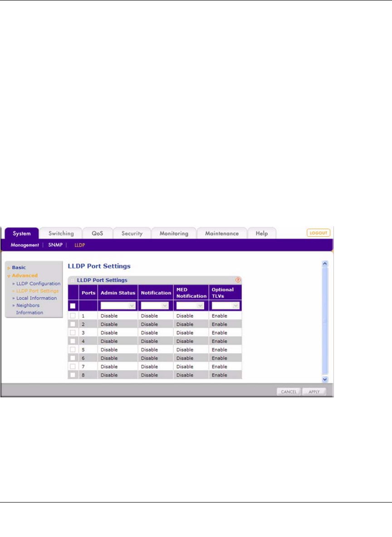Check the box for port 4
Image resolution: width=392 pixels, height=537 pixels.
(73, 341)
